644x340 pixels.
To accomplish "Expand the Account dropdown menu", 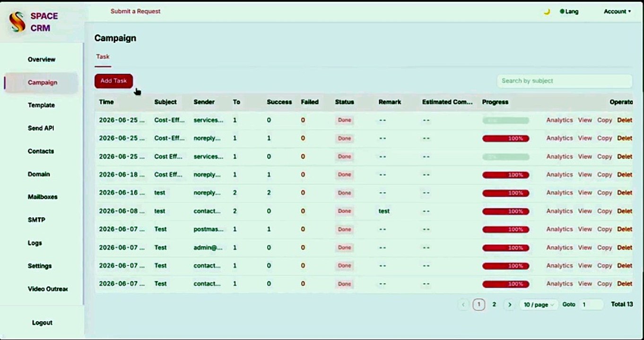I will pos(617,11).
